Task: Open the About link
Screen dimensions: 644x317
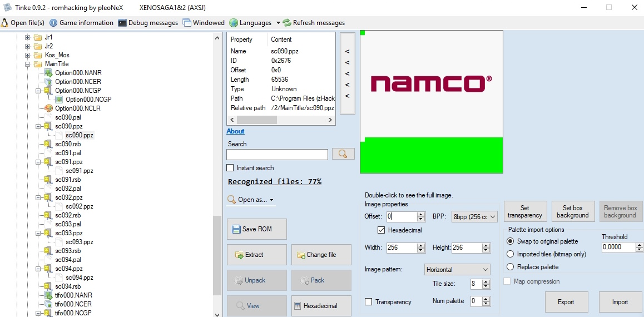Action: [x=235, y=131]
